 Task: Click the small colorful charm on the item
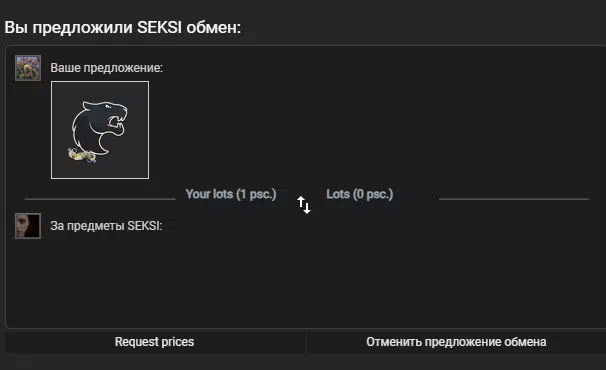82,155
